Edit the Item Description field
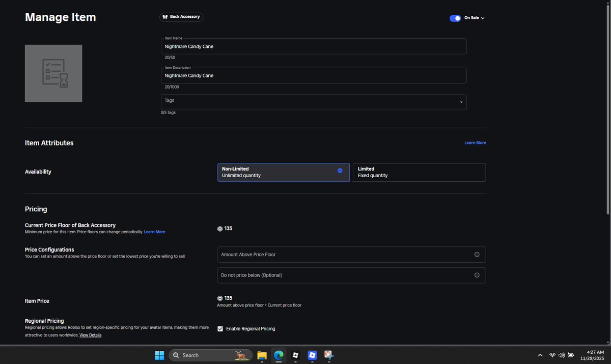The height and width of the screenshot is (364, 611). point(314,75)
